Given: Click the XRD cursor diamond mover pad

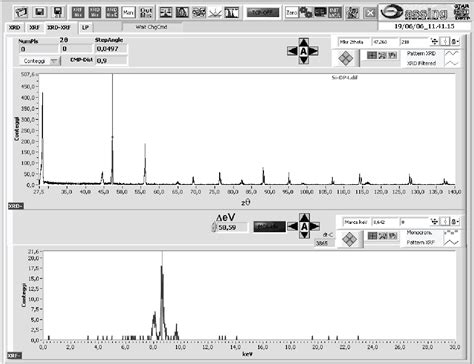Looking at the screenshot, I should click(346, 58).
